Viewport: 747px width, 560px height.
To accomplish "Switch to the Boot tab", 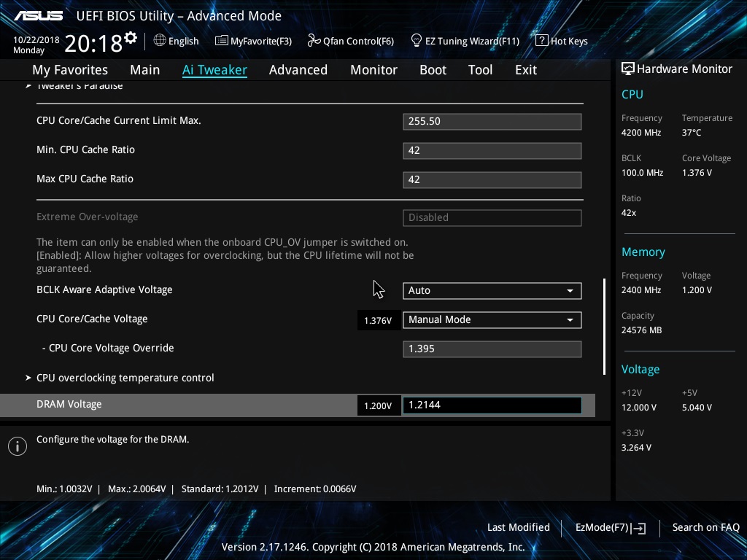I will pyautogui.click(x=433, y=69).
